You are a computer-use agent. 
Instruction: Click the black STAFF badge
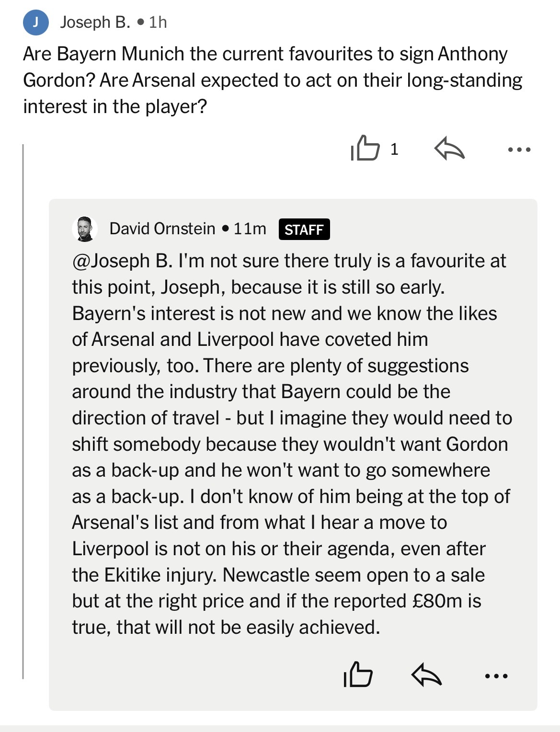pyautogui.click(x=304, y=229)
